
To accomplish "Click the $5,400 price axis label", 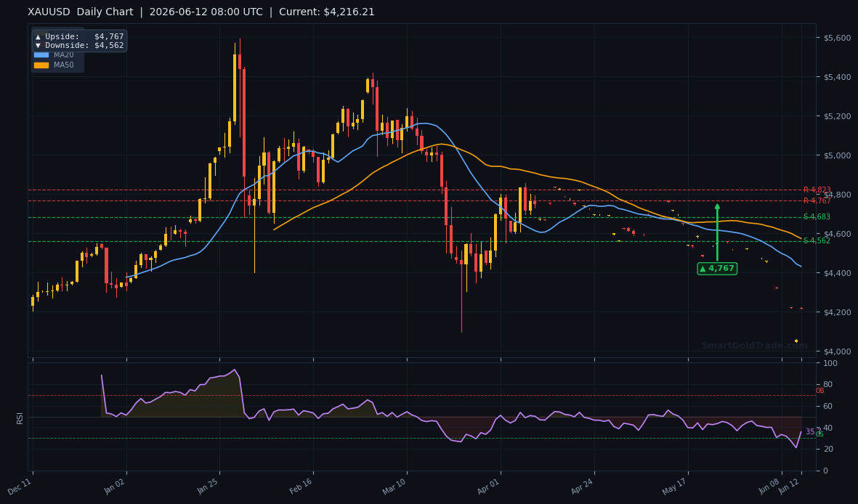I will click(837, 77).
